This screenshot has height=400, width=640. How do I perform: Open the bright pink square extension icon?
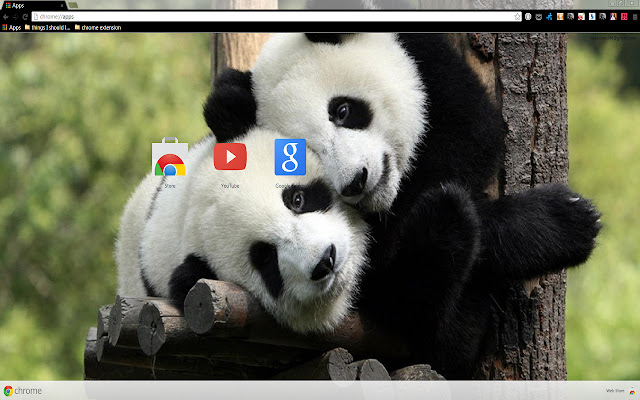[x=624, y=17]
